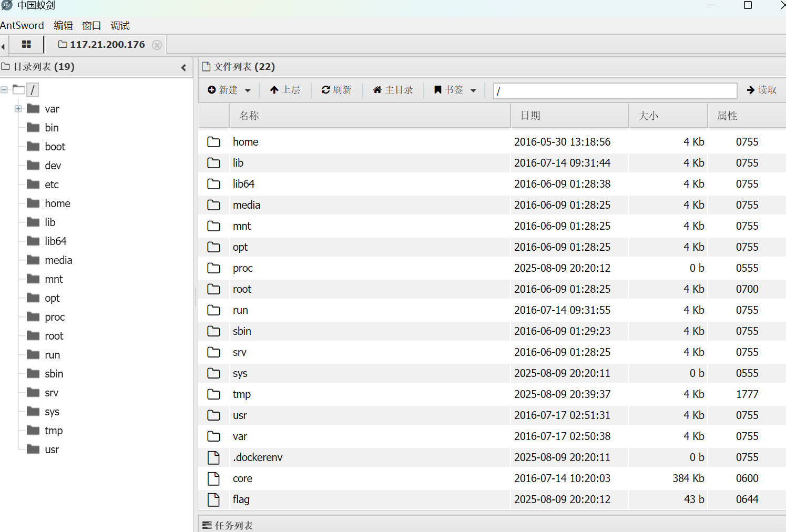Screen dimensions: 786x532
Task: Click home folder icon in file list
Action: pyautogui.click(x=213, y=142)
